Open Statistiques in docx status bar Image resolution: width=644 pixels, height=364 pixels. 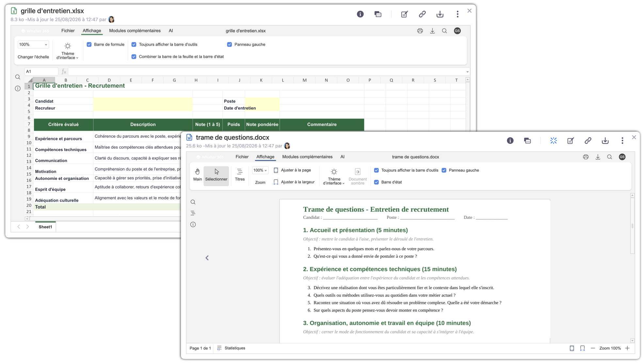(231, 348)
